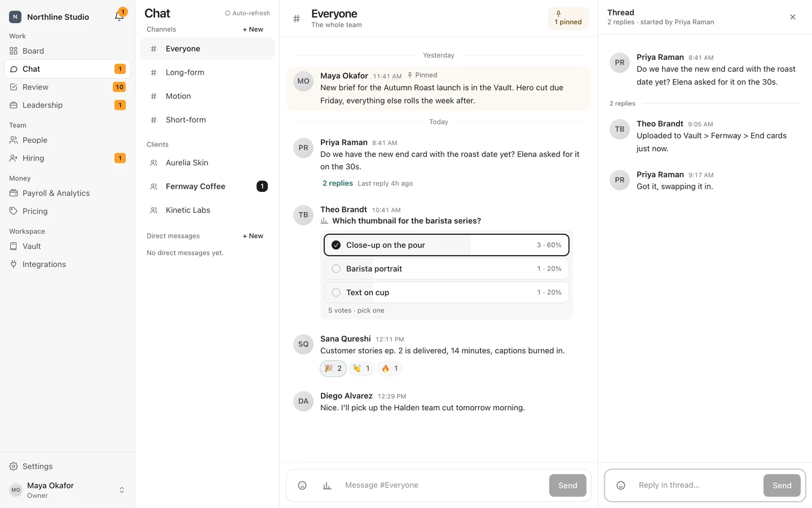The height and width of the screenshot is (508, 812).
Task: Vote for Barista portrait option
Action: pyautogui.click(x=447, y=269)
